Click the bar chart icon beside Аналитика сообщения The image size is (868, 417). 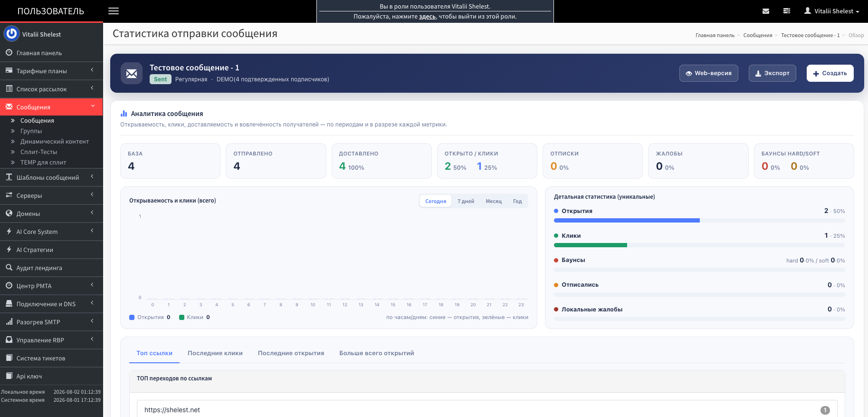coord(124,114)
